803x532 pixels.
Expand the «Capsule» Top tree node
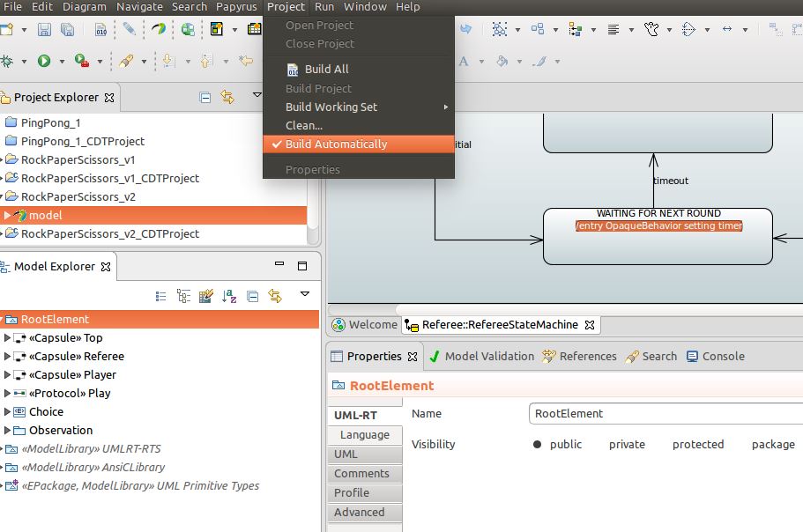[7, 337]
